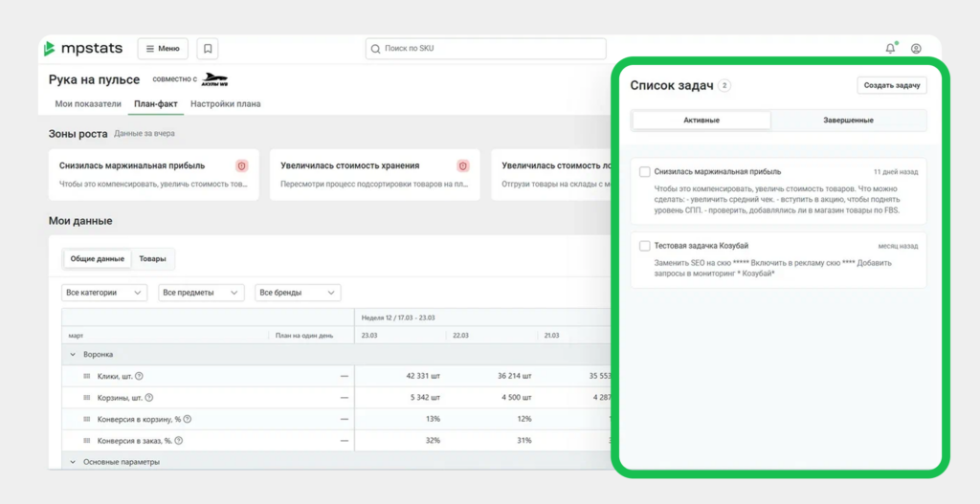
Task: Open the Все предметы dropdown
Action: point(201,293)
